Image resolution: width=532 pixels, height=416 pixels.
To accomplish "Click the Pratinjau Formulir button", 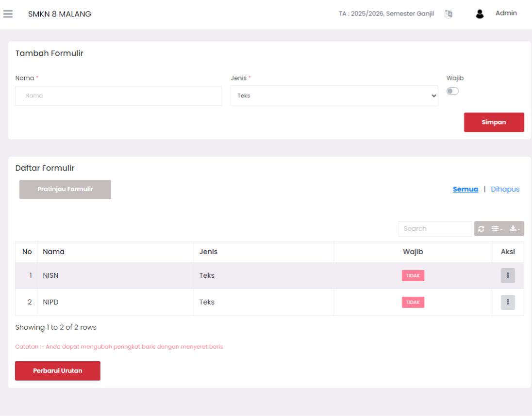I will tap(65, 190).
